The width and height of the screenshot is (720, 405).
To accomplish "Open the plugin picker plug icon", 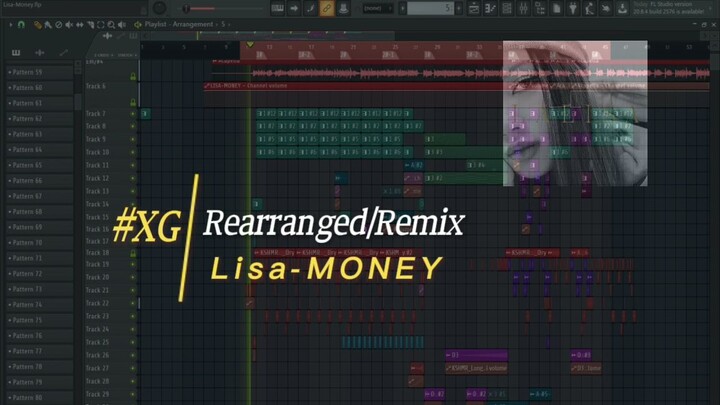I will [573, 8].
